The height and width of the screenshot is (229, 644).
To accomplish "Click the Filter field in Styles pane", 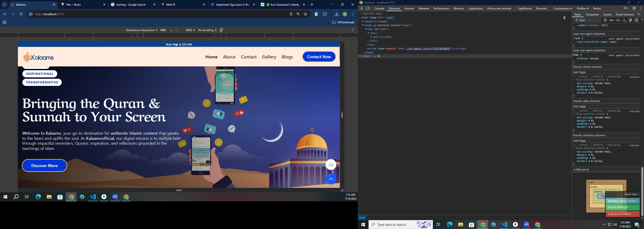I will [x=587, y=20].
